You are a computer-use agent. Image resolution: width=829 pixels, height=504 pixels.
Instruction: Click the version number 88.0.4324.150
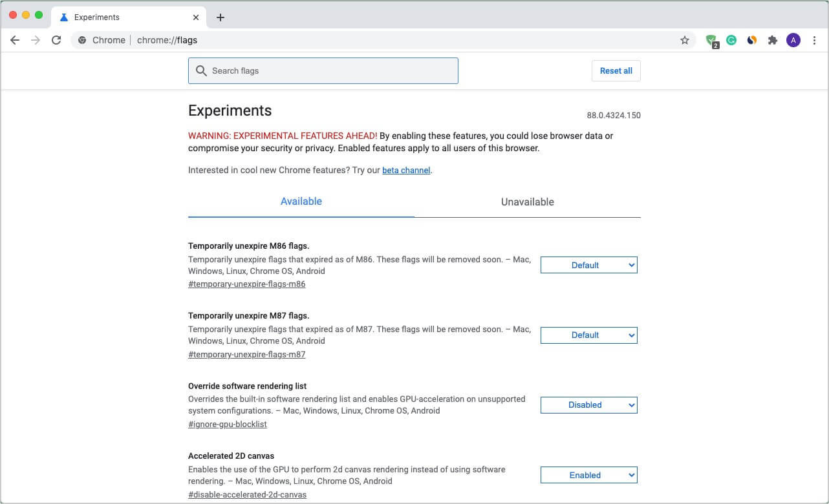(614, 116)
